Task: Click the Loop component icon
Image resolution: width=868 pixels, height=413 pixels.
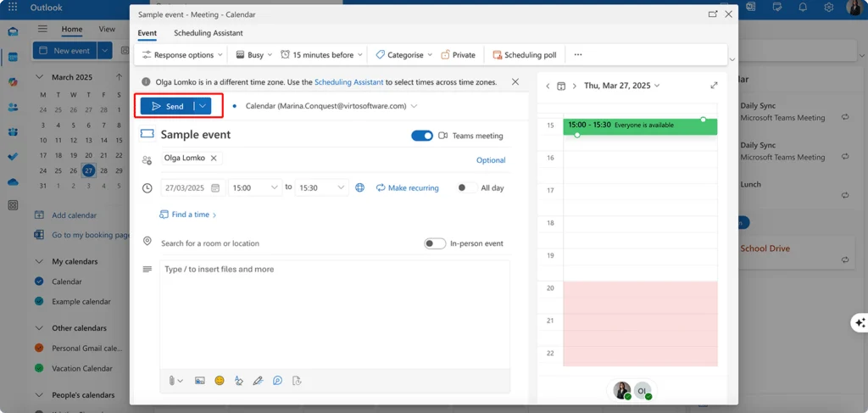Action: point(277,380)
